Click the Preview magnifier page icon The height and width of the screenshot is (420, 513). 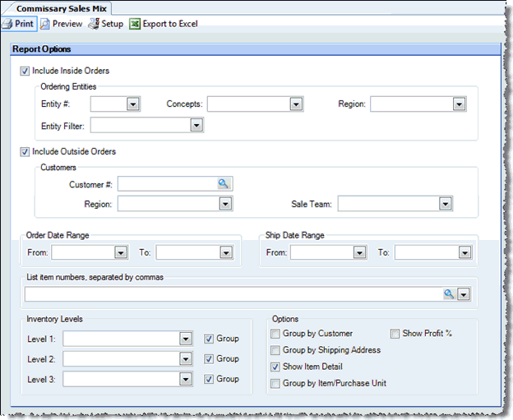[45, 24]
